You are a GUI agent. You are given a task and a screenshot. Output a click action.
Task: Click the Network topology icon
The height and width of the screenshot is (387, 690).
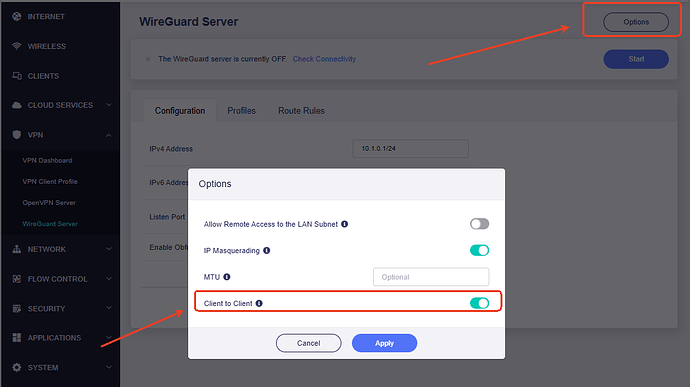tap(17, 249)
